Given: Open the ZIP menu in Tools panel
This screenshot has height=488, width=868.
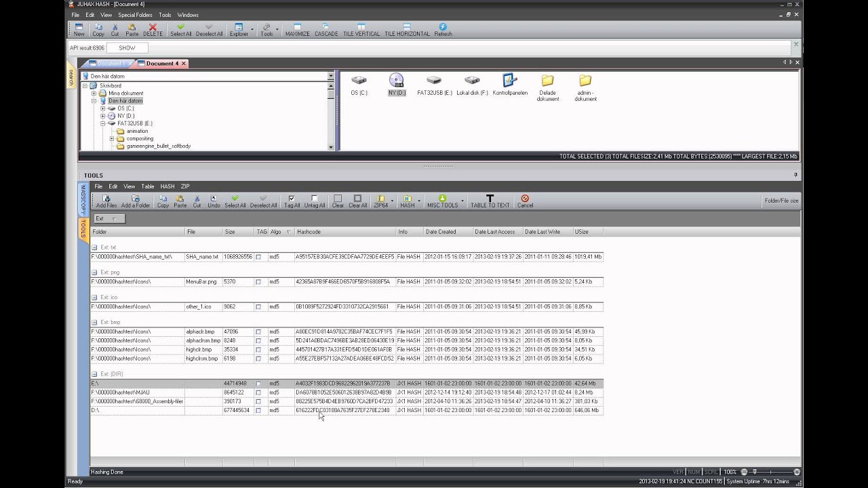Looking at the screenshot, I should click(185, 186).
